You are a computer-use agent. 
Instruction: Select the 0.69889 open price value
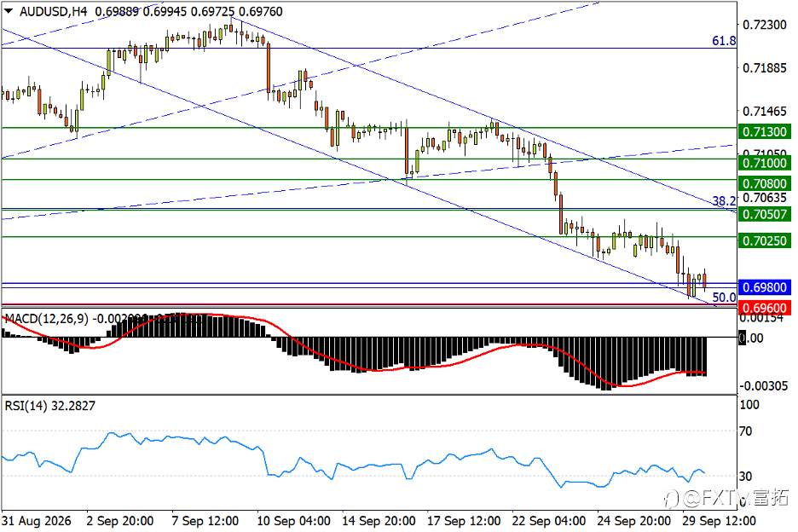(117, 12)
